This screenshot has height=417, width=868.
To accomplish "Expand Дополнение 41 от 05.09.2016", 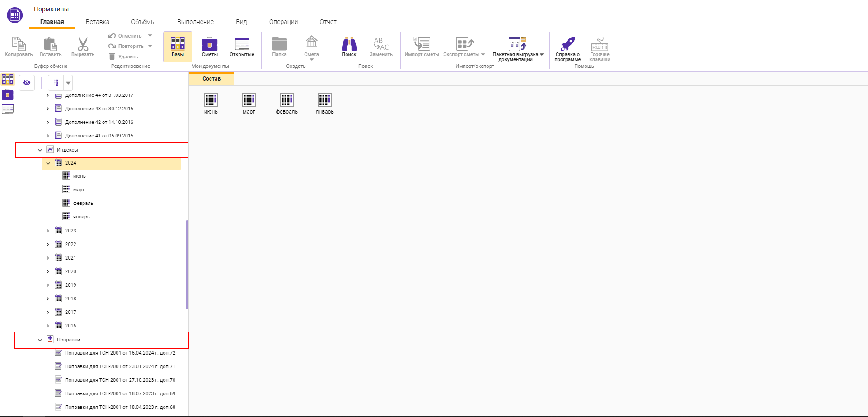I will coord(48,136).
